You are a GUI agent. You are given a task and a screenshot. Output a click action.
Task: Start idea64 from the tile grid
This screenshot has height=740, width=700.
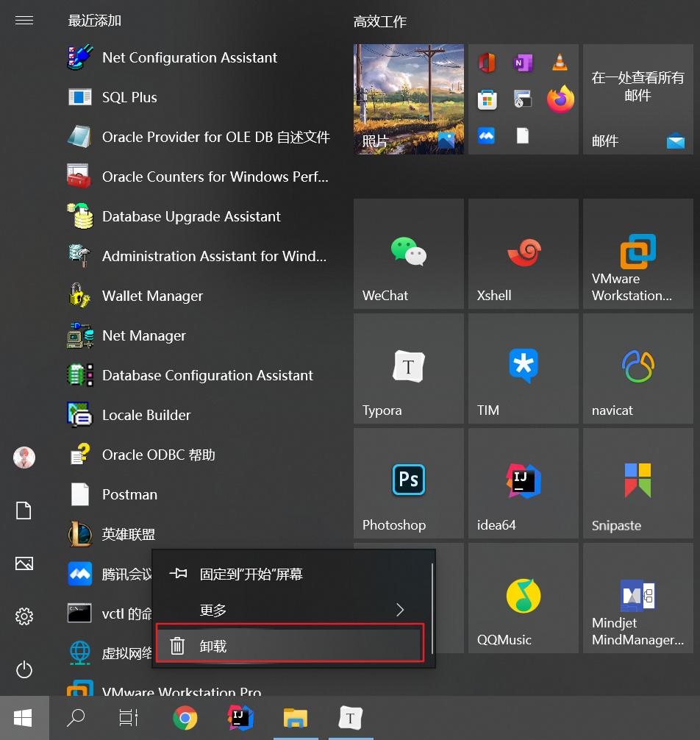point(523,483)
